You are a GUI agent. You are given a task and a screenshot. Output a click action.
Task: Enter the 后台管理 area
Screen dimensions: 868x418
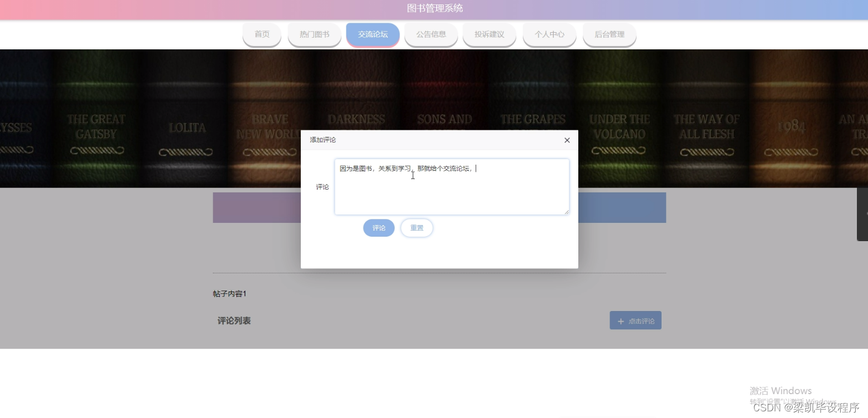(x=609, y=34)
